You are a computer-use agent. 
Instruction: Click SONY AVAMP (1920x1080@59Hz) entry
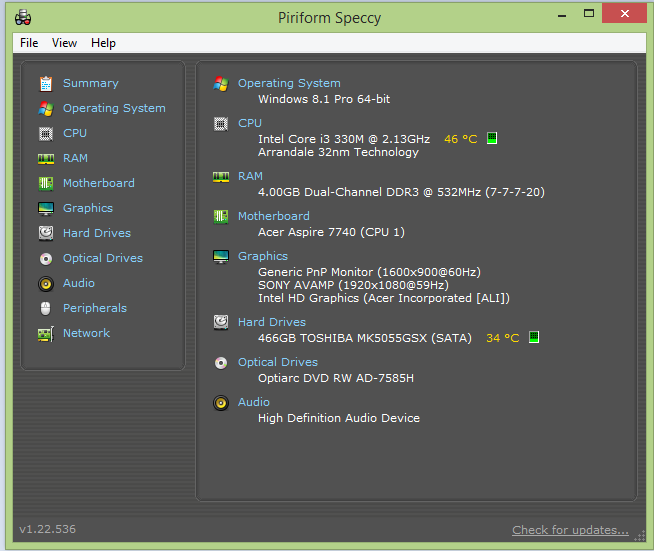tap(353, 285)
